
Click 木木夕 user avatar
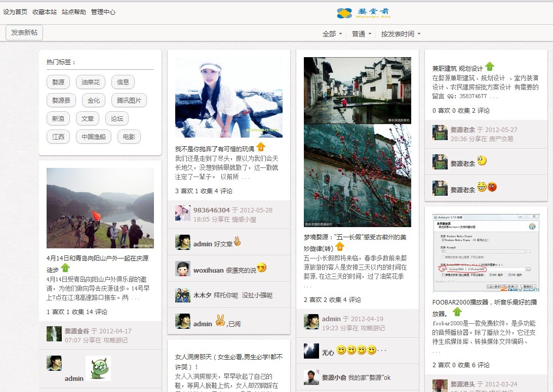click(x=183, y=295)
